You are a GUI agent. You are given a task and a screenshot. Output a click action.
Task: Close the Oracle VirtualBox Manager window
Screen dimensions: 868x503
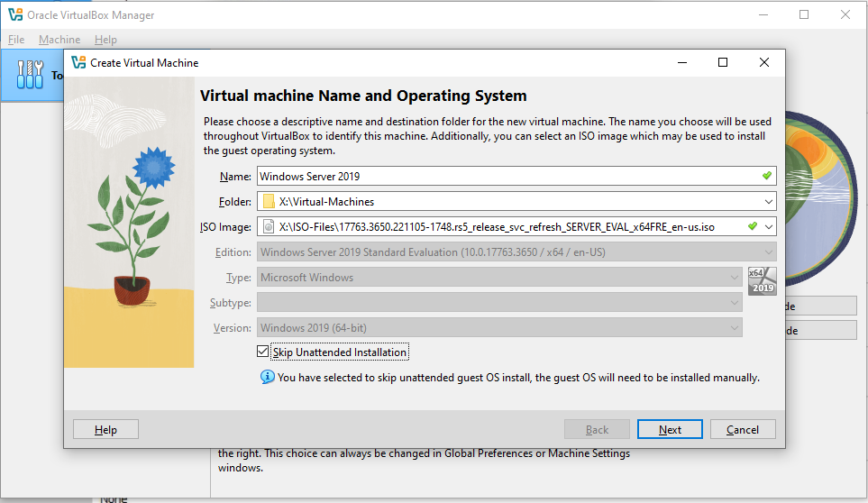[x=845, y=15]
